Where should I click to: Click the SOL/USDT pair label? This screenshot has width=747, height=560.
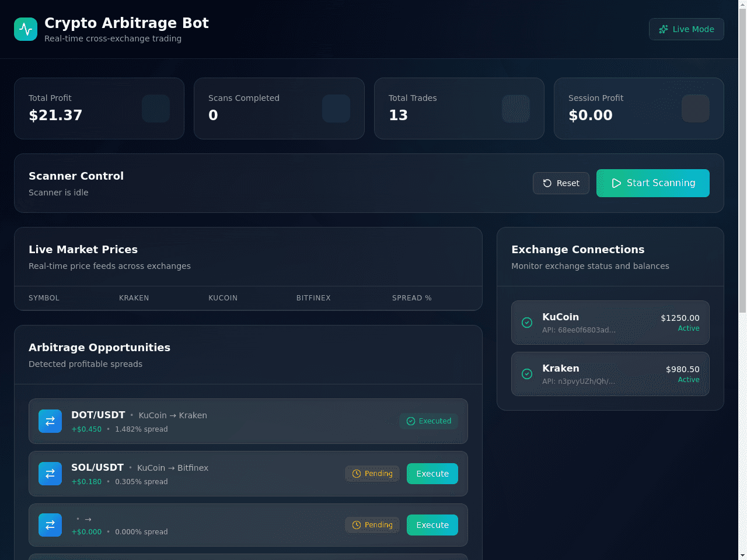97,467
